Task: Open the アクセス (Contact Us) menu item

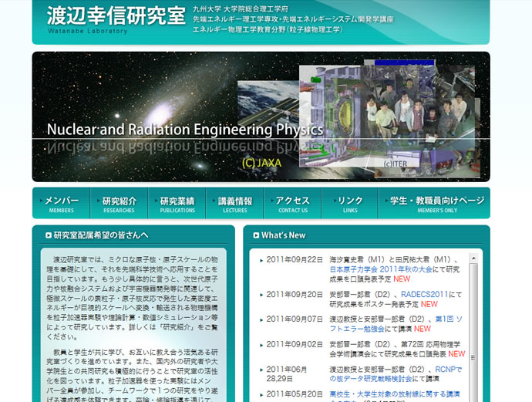Action: tap(293, 204)
